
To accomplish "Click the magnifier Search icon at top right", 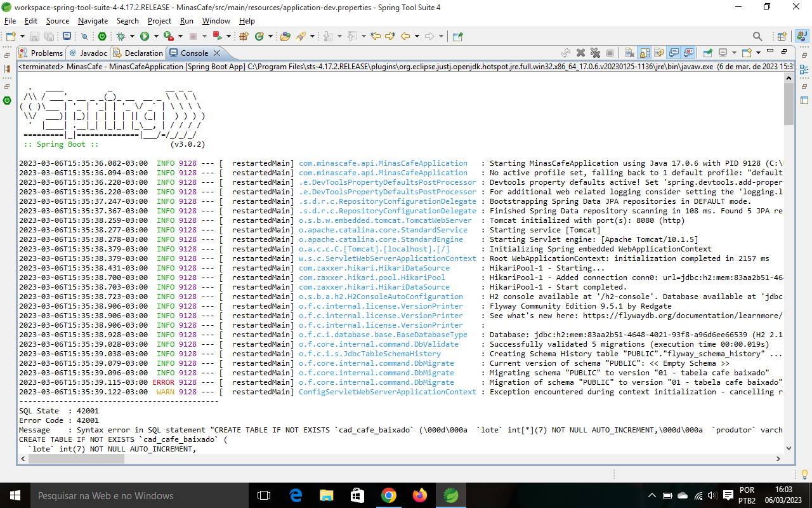I will [757, 36].
